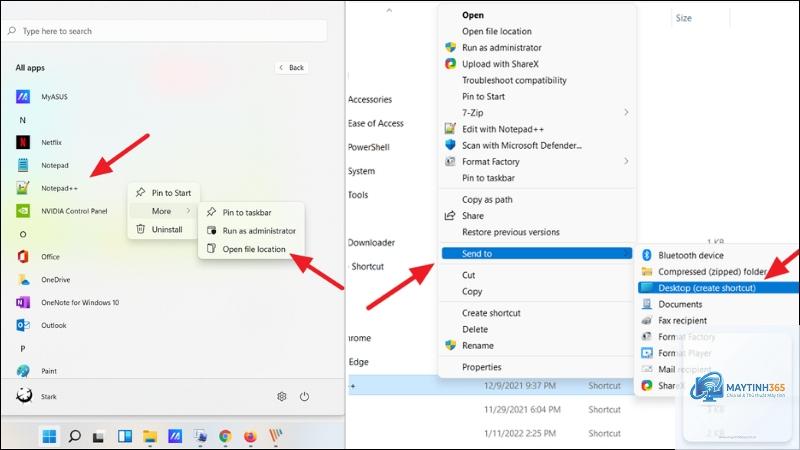800x450 pixels.
Task: Launch OneNote for Windows 10
Action: [x=80, y=303]
